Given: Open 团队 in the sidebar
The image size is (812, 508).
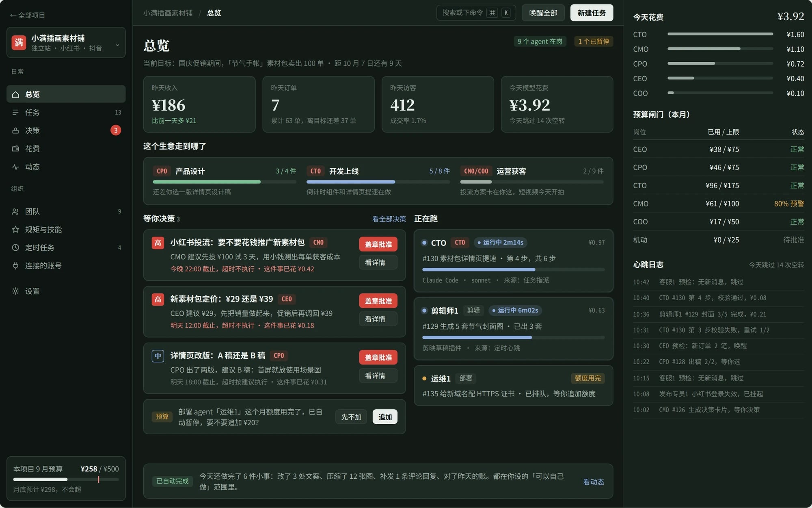Looking at the screenshot, I should coord(66,211).
